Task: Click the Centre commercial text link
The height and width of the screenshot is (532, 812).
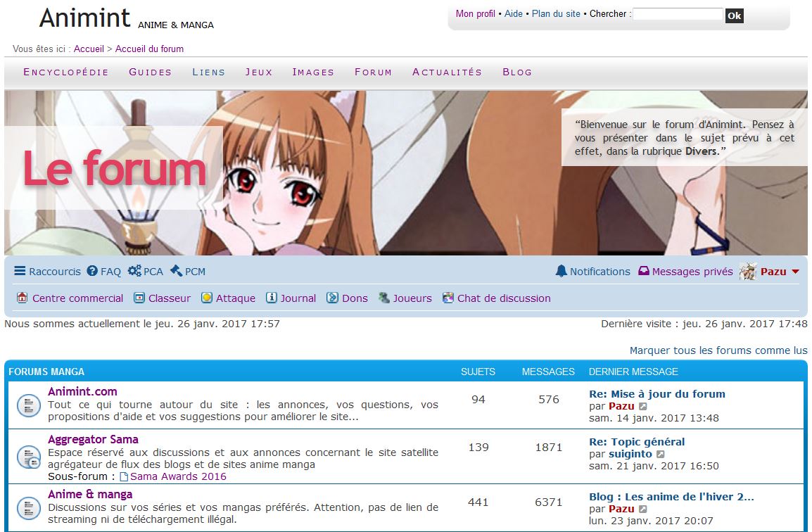Action: click(77, 298)
